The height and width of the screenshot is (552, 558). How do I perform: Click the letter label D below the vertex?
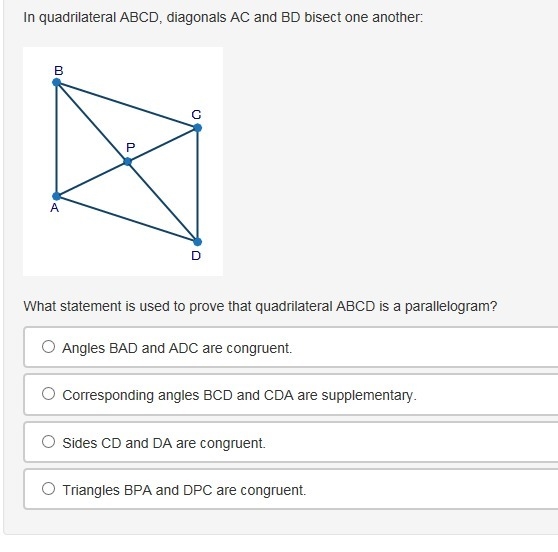click(x=196, y=256)
